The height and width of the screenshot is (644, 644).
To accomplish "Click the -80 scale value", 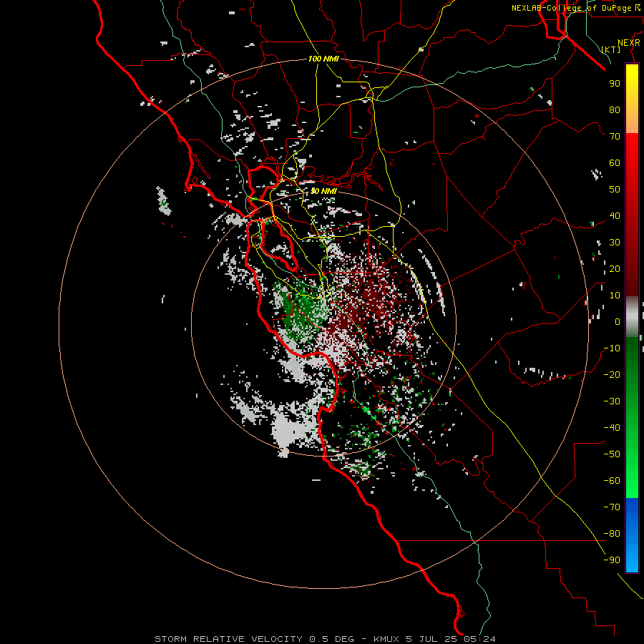I will [x=612, y=534].
